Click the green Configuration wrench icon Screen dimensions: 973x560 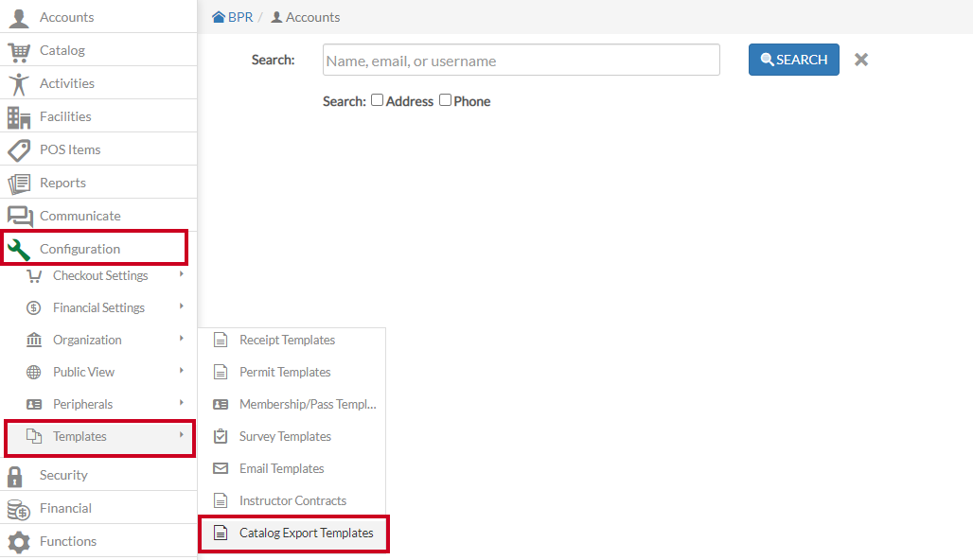(19, 250)
